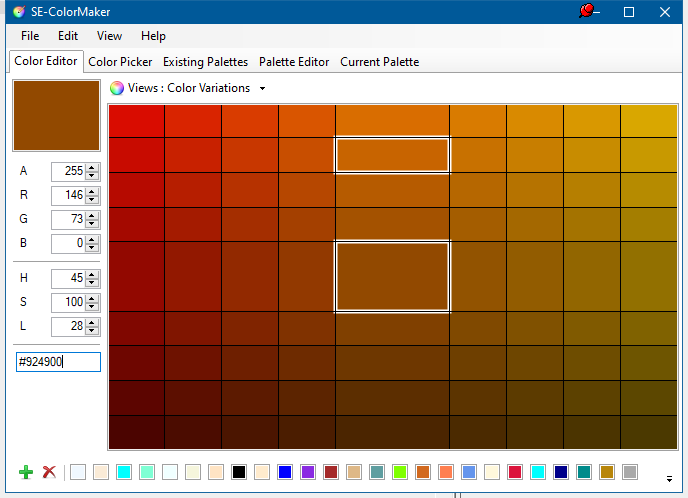
Task: Switch to the Current Palette tab
Action: pos(380,62)
